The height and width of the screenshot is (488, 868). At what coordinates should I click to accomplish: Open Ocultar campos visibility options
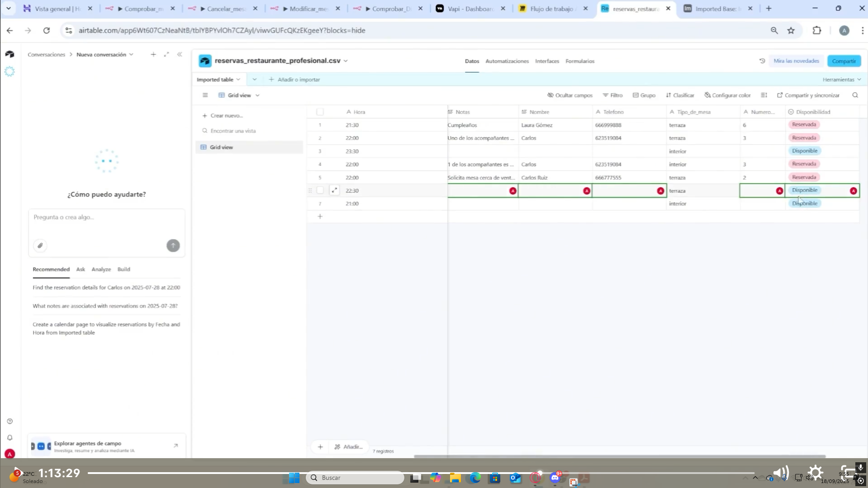pyautogui.click(x=569, y=95)
